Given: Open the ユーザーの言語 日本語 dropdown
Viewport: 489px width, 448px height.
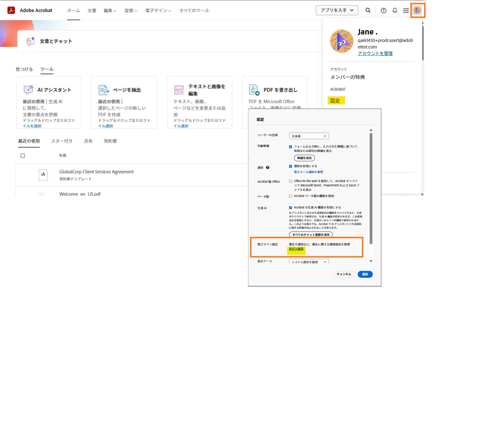Looking at the screenshot, I should (309, 136).
